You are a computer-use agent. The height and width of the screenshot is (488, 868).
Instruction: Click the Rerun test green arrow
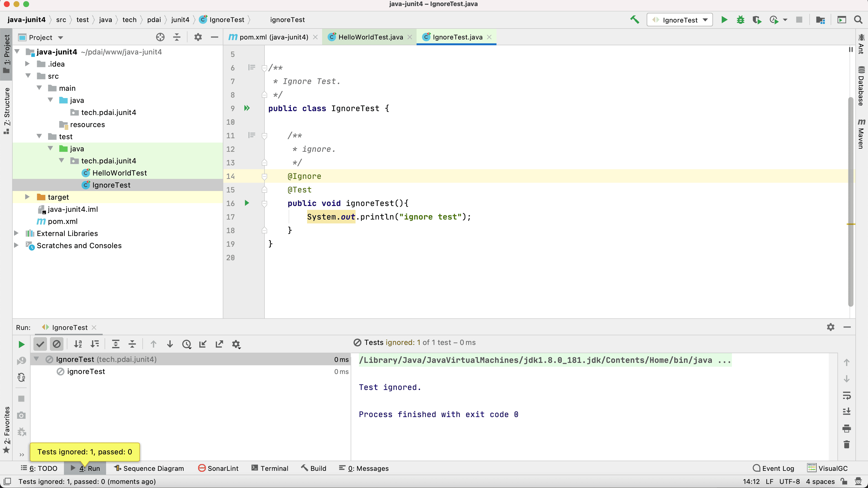[21, 344]
